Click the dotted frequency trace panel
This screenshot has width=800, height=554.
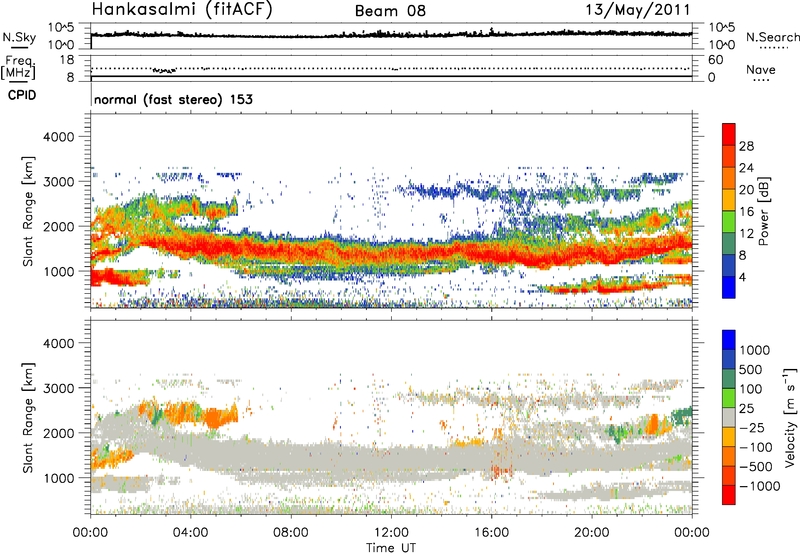point(391,68)
